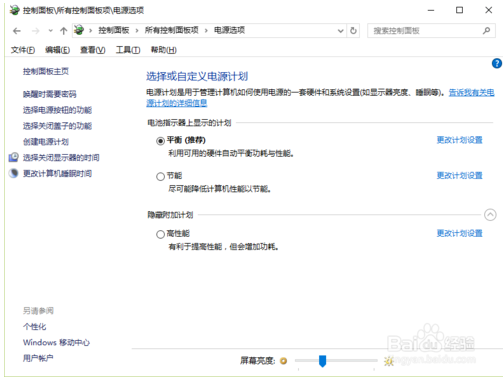
Task: Click the heading 选择或自定义电源计划
Action: coord(197,77)
